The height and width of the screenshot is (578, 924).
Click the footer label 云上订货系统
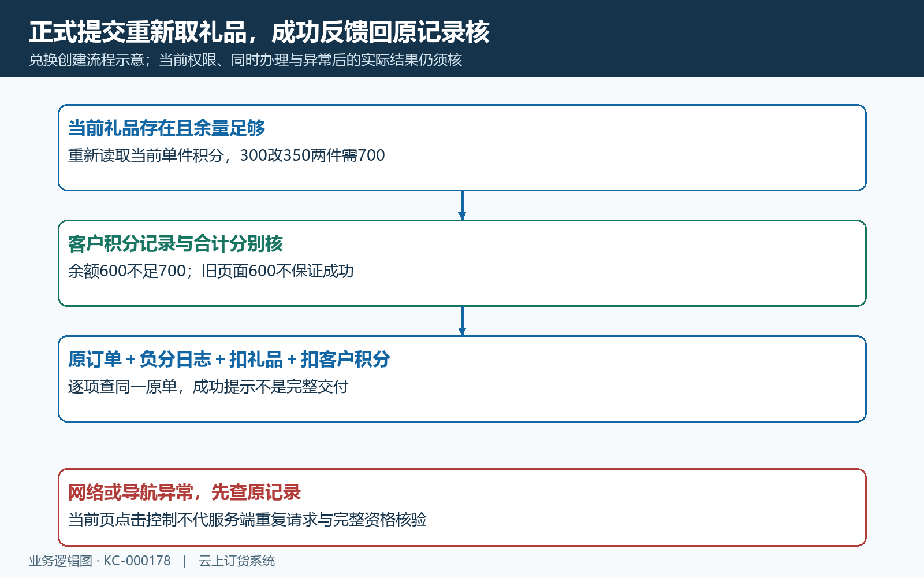pyautogui.click(x=237, y=561)
